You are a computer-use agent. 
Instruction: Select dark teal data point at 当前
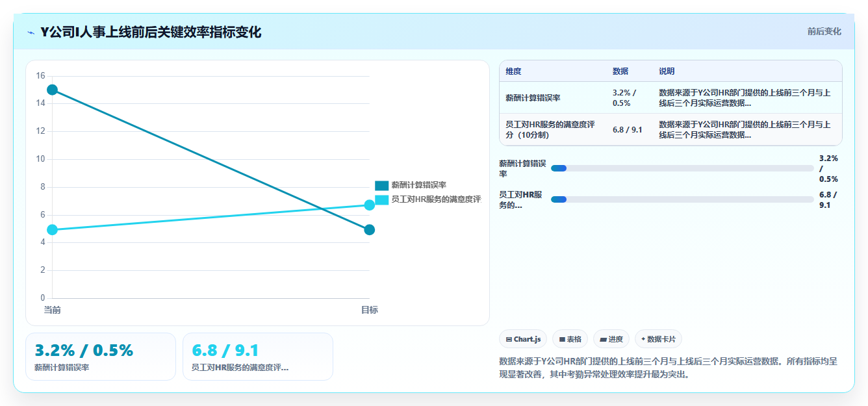(x=52, y=90)
